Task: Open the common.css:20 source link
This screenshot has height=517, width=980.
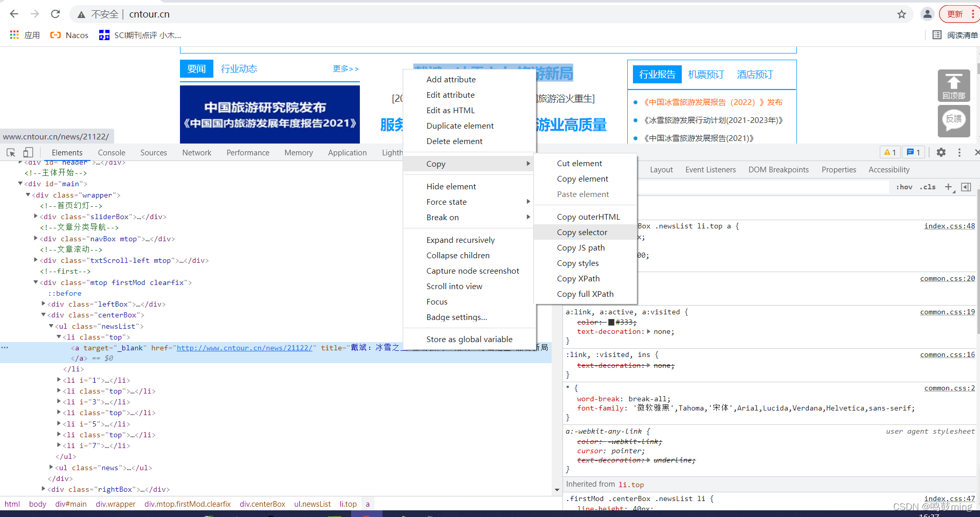Action: (947, 278)
